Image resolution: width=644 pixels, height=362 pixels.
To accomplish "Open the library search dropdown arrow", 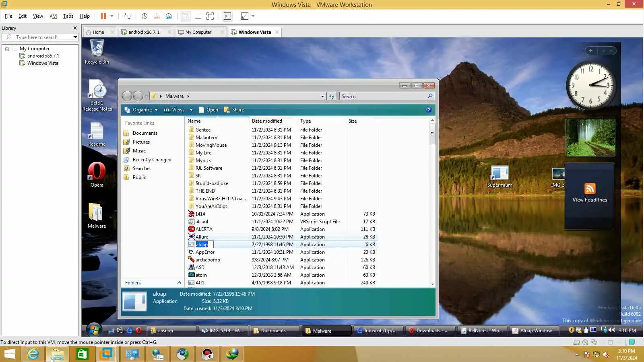I will pyautogui.click(x=75, y=37).
